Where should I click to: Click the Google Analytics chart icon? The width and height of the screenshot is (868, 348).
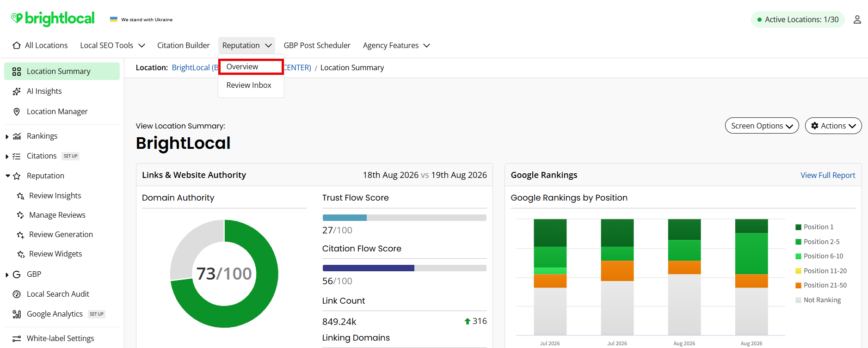[17, 314]
